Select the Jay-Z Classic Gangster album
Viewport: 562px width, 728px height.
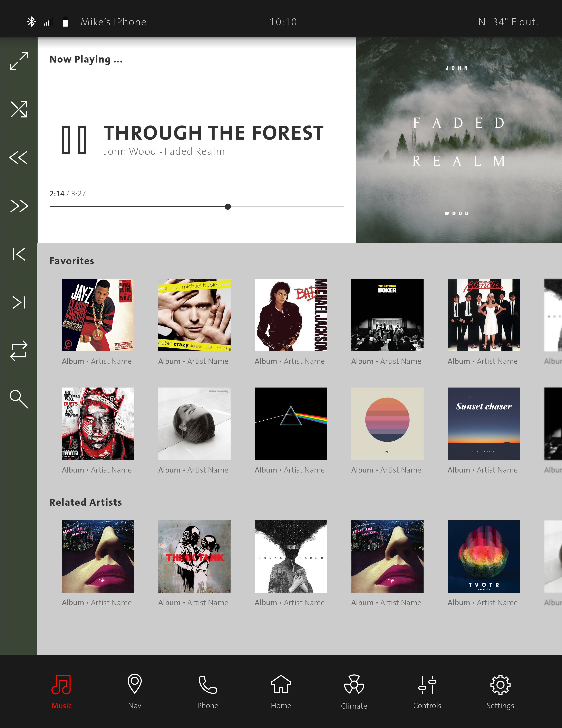98,315
